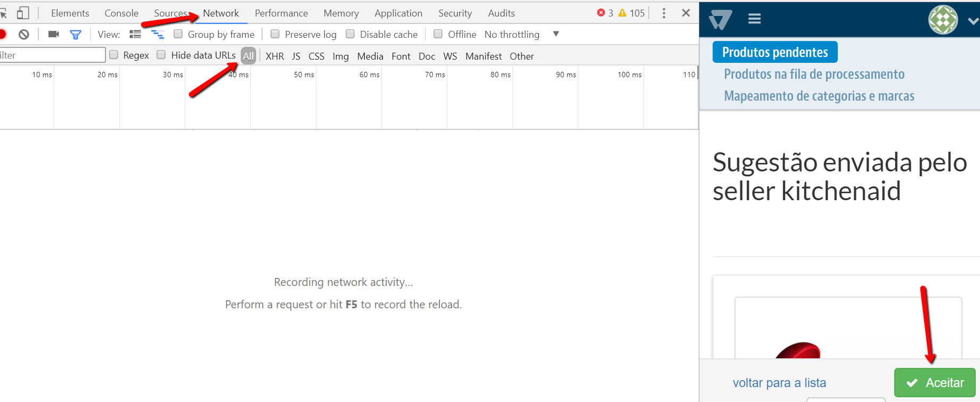Enable the Preserve log checkbox
980x402 pixels.
275,34
